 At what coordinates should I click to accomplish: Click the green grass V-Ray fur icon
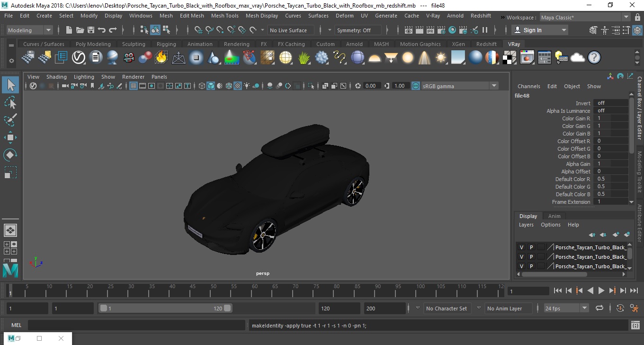304,58
